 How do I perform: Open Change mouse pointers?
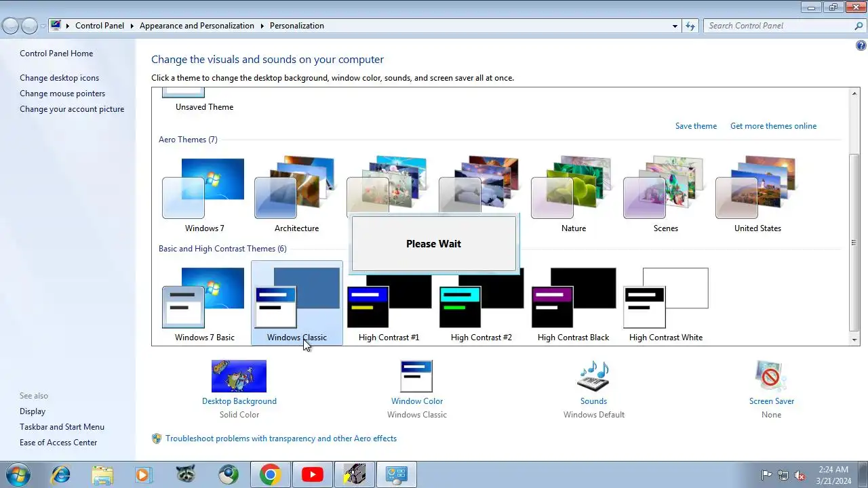tap(62, 94)
